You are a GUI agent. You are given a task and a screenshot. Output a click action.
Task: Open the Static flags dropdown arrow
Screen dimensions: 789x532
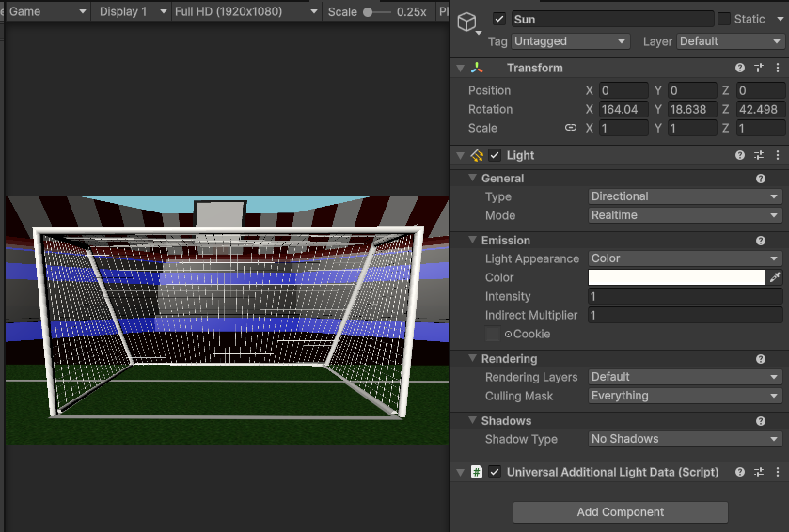click(x=780, y=19)
